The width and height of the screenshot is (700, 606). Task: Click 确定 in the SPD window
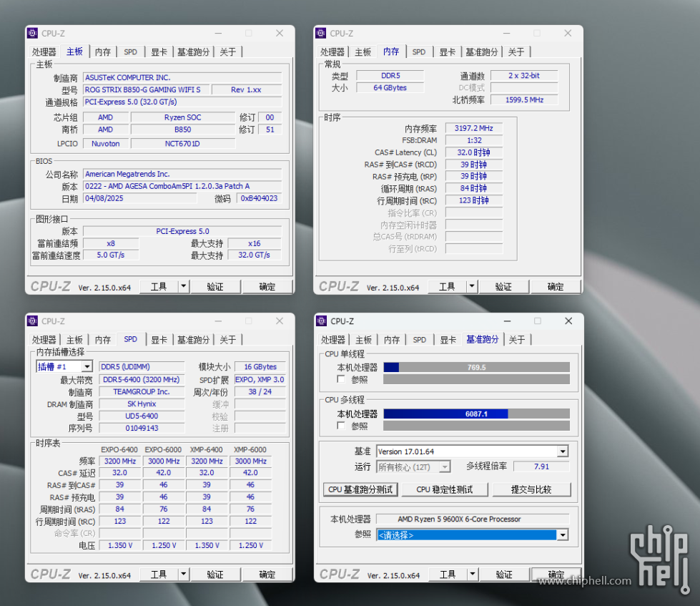click(267, 575)
